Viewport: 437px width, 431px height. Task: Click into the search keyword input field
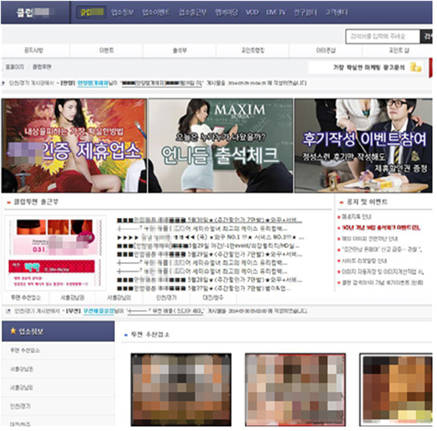[x=383, y=36]
